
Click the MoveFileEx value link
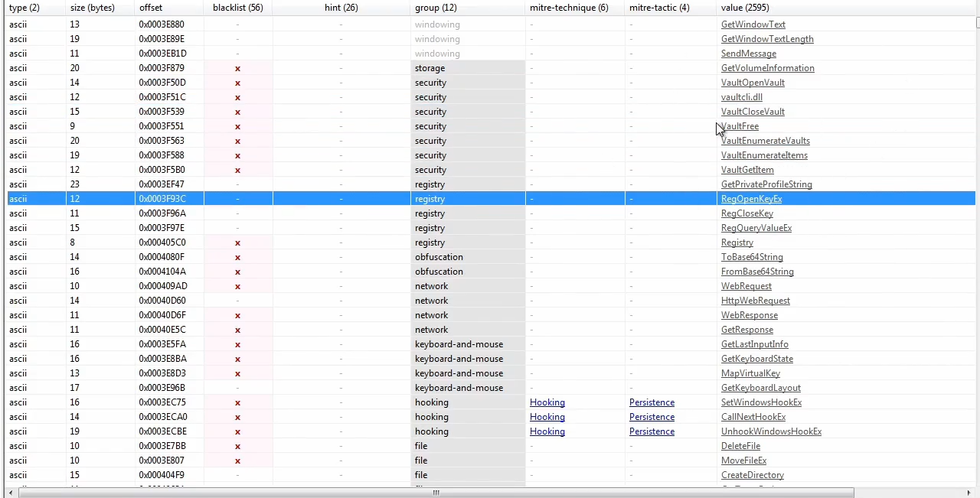743,461
